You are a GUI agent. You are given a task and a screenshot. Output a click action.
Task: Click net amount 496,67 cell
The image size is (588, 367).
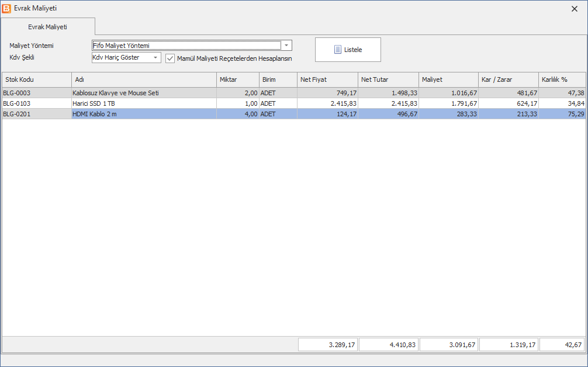tap(388, 114)
